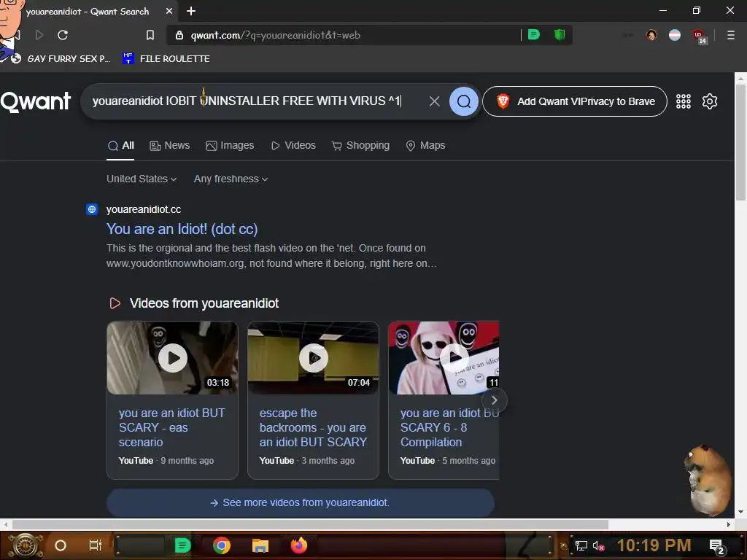Click the 10:19 PM taskbar clock
747x560 pixels.
654,545
